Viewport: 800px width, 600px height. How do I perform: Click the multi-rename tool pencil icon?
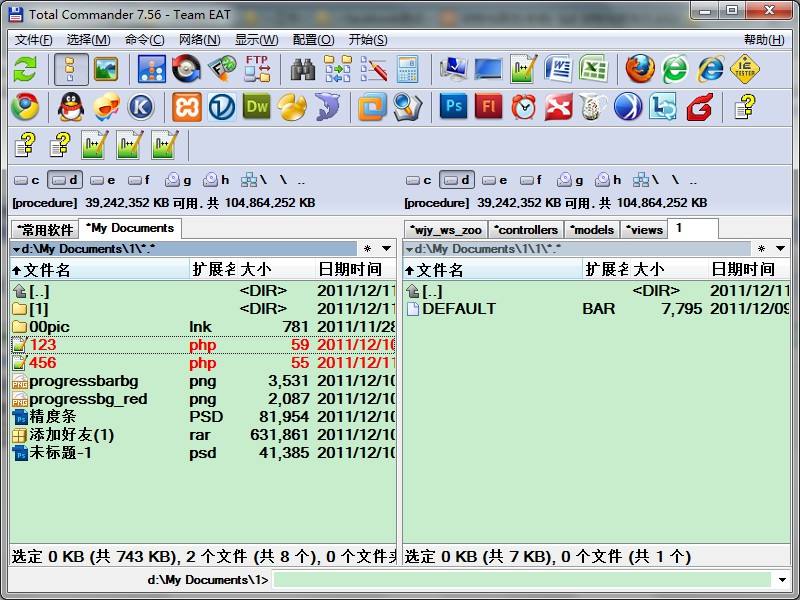pyautogui.click(x=373, y=69)
